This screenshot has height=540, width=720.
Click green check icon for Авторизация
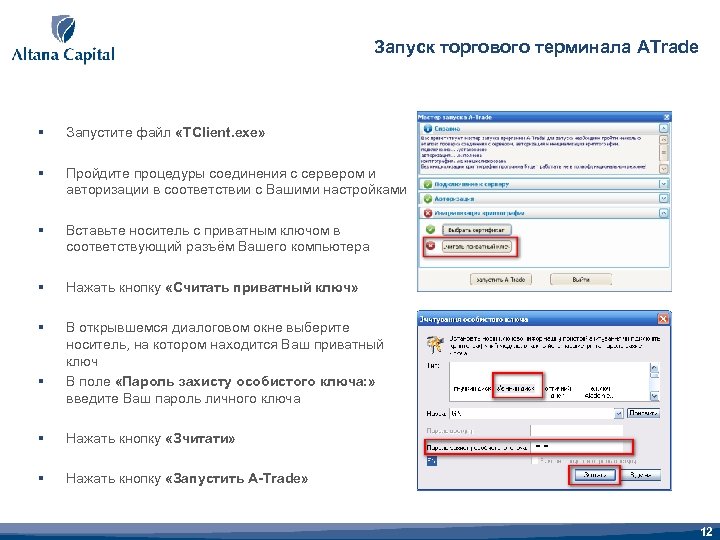(428, 199)
